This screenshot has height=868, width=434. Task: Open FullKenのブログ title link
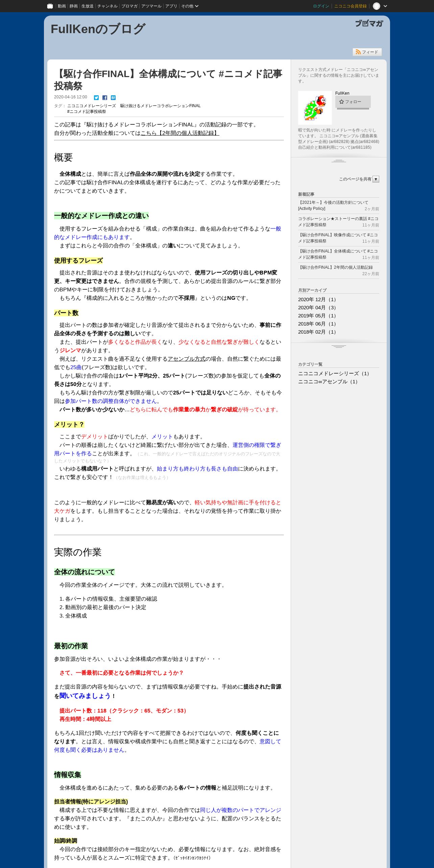(x=98, y=29)
